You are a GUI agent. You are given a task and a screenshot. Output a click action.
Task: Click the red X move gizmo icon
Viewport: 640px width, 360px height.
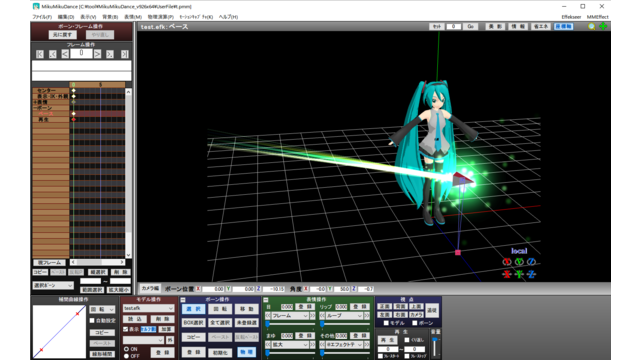pos(507,274)
